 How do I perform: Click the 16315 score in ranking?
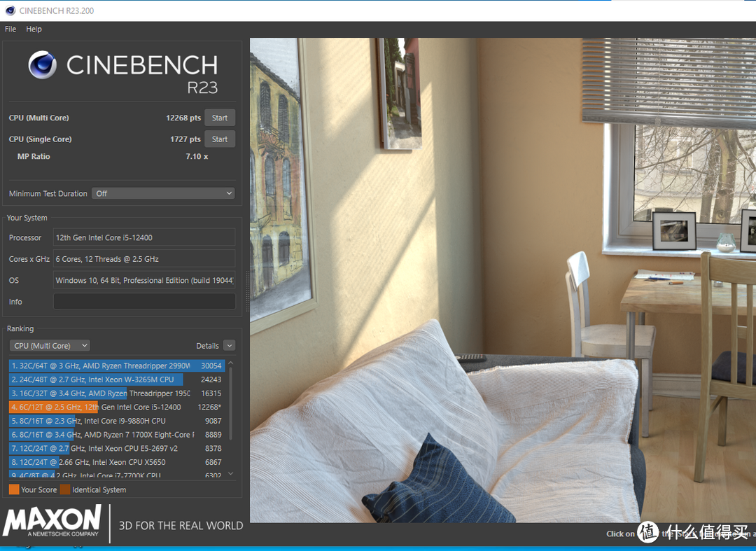tap(211, 393)
